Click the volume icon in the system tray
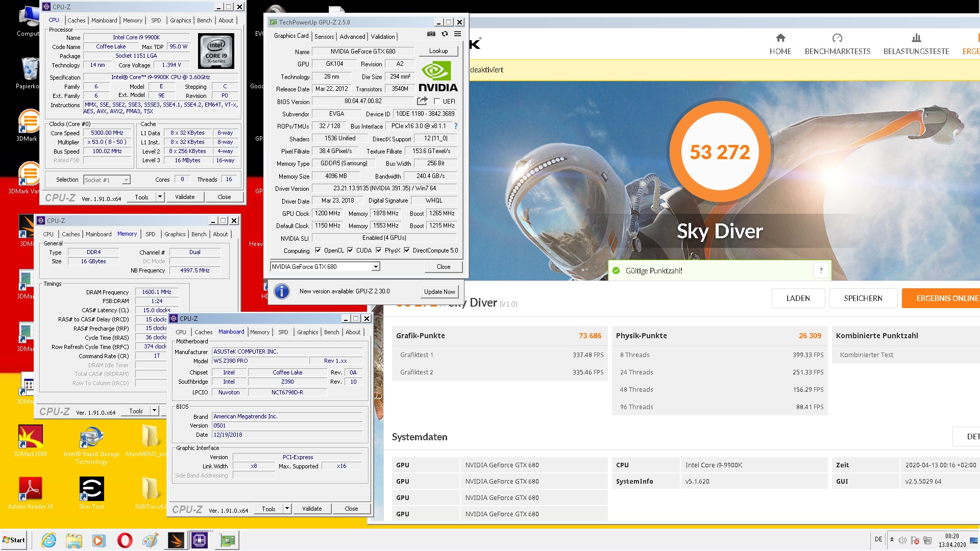980x551 pixels. (x=902, y=540)
